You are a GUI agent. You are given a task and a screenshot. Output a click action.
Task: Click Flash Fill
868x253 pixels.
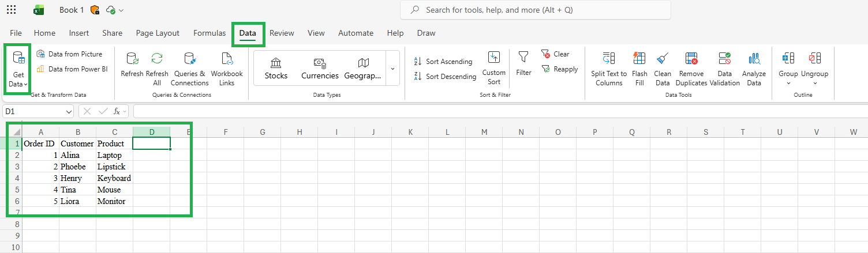[x=639, y=69]
